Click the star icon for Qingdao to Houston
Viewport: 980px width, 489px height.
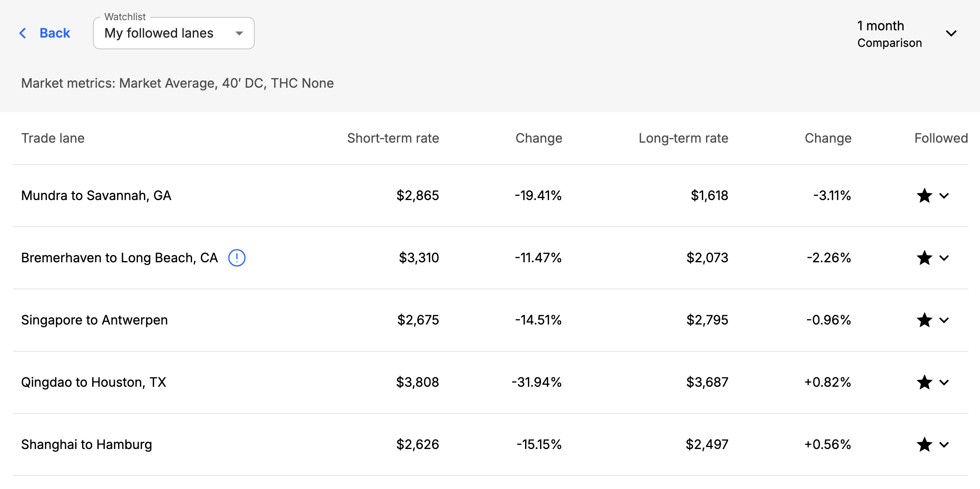[924, 382]
